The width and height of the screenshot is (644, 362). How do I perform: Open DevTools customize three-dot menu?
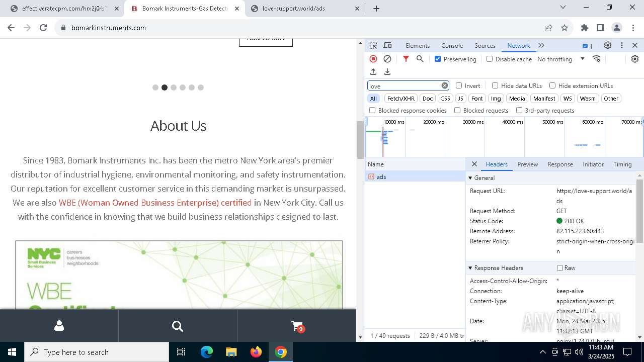[622, 45]
